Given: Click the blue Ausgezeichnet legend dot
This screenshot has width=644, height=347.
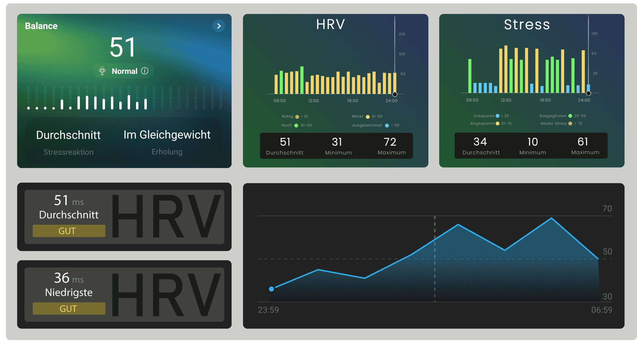Looking at the screenshot, I should click(x=387, y=126).
